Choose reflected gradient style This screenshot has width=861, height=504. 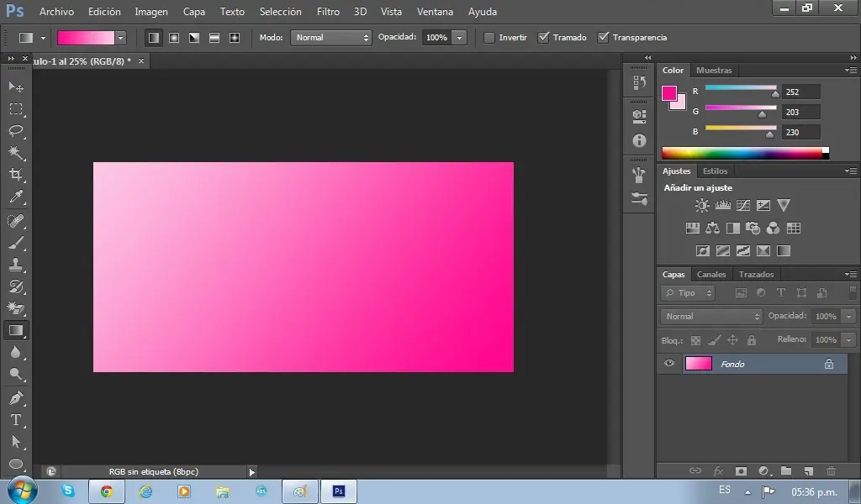214,37
